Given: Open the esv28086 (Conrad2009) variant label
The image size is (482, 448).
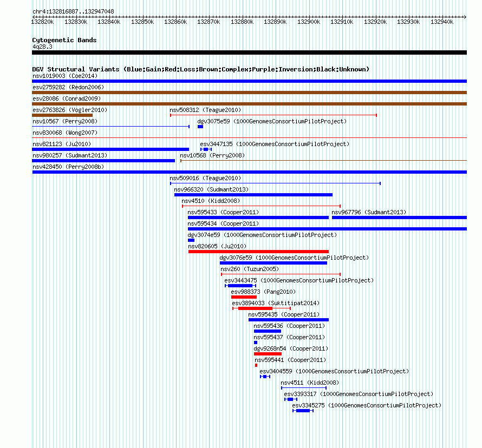Looking at the screenshot, I should point(67,98).
